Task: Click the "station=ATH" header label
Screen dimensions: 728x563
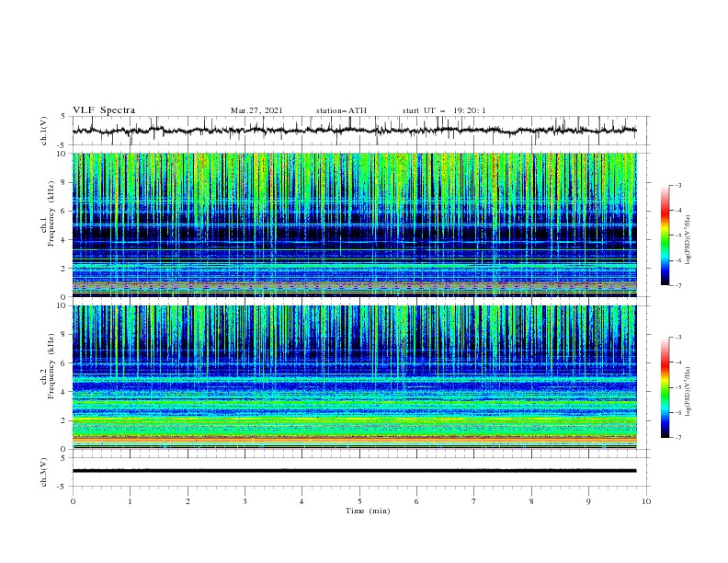Action: coord(341,110)
